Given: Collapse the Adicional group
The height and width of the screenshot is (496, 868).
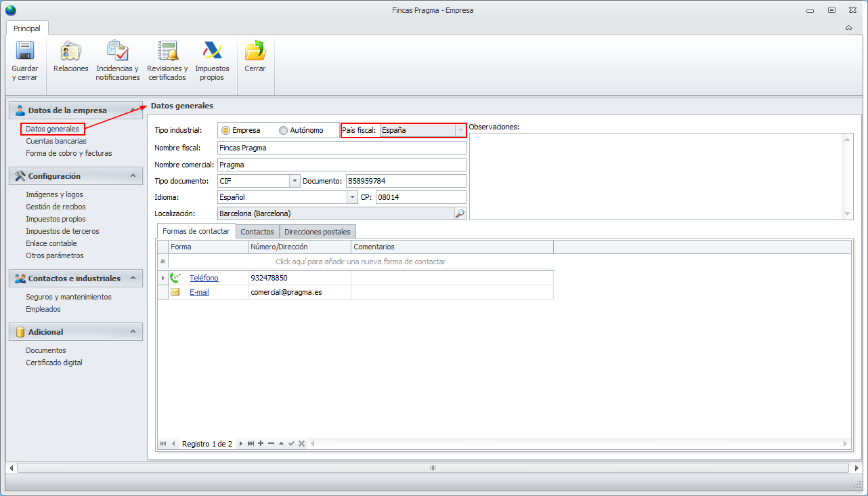Looking at the screenshot, I should (133, 332).
